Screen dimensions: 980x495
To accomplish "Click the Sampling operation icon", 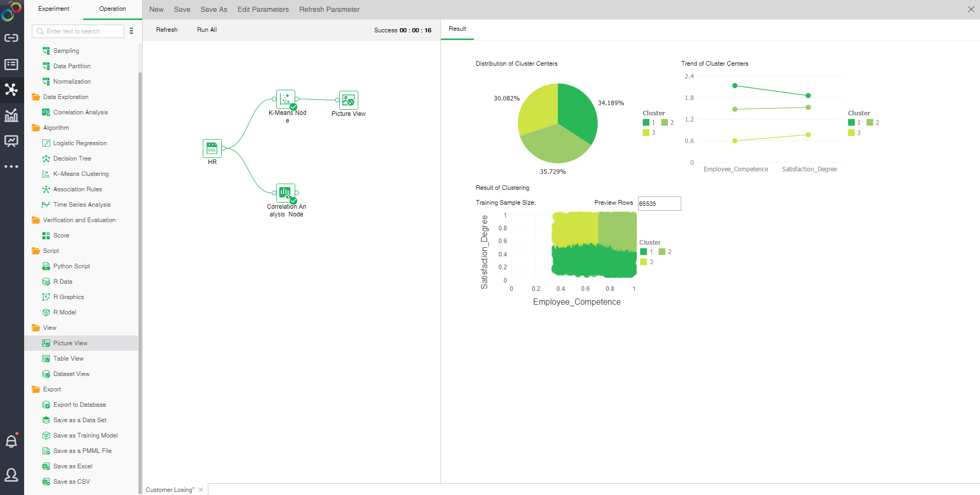I will 46,51.
